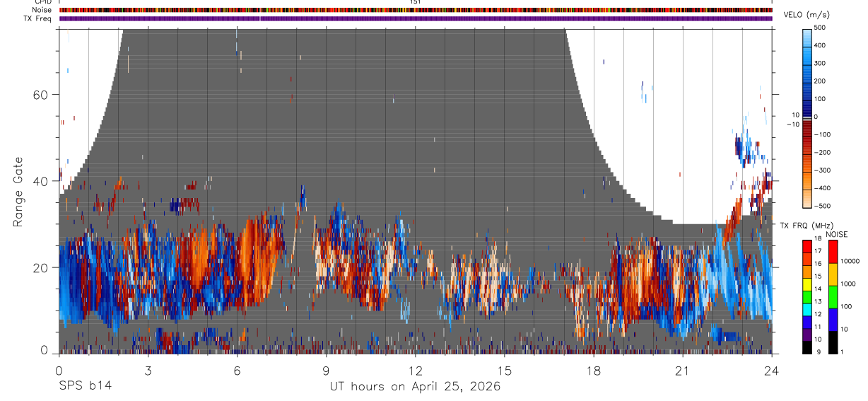Click the 'Noise' row label at top
The width and height of the screenshot is (868, 401).
42,10
